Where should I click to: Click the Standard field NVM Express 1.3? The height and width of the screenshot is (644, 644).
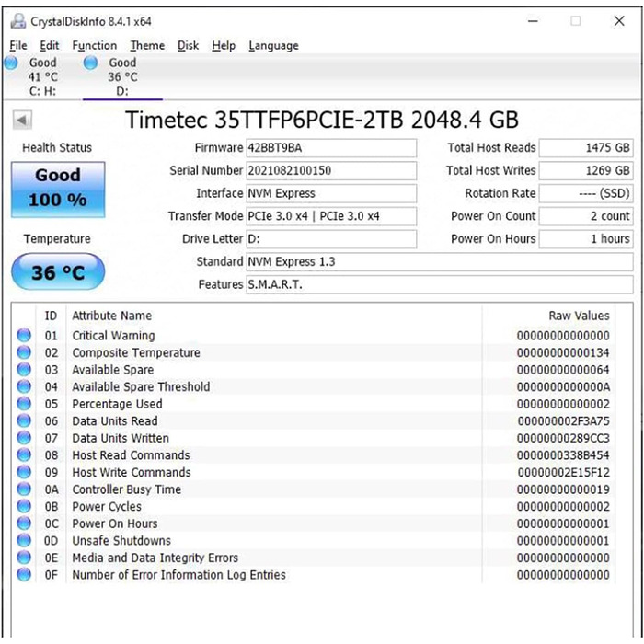[x=440, y=261]
